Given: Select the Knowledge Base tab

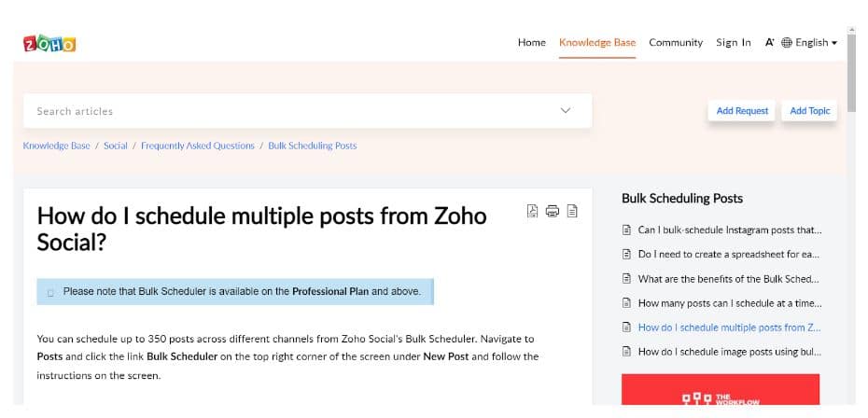Looking at the screenshot, I should point(597,43).
